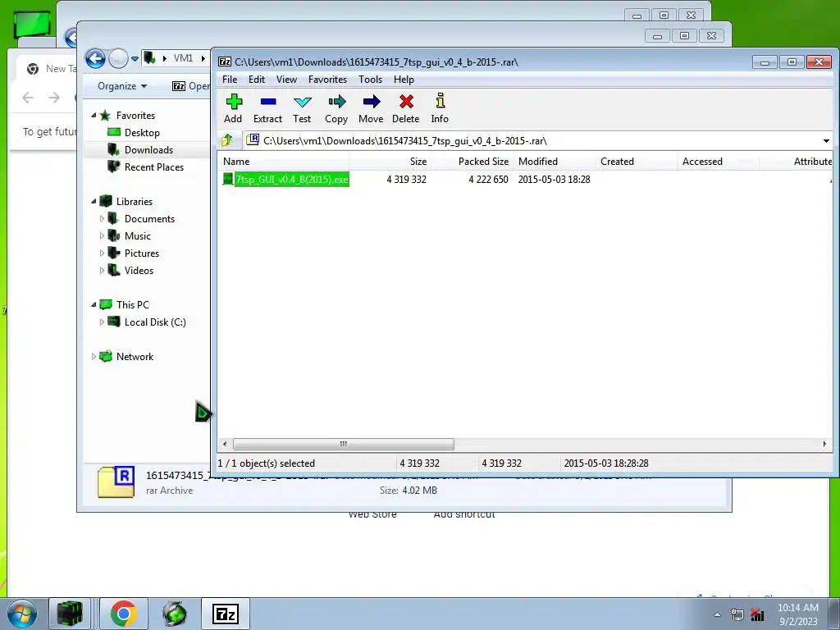This screenshot has width=840, height=630.
Task: Show hidden system tray icons
Action: point(717,614)
